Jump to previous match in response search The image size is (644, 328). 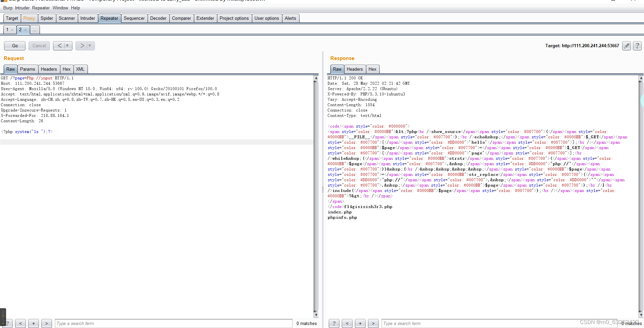(347, 323)
